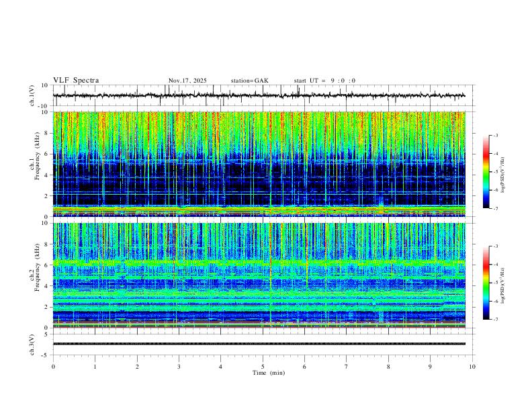
Task: Click time axis tick label "4"
Action: tap(220, 367)
